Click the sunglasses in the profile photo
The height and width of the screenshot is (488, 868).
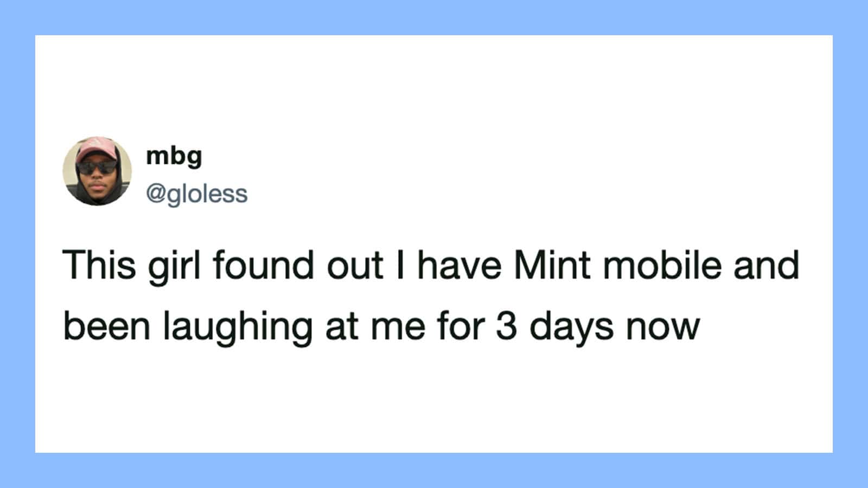click(98, 168)
